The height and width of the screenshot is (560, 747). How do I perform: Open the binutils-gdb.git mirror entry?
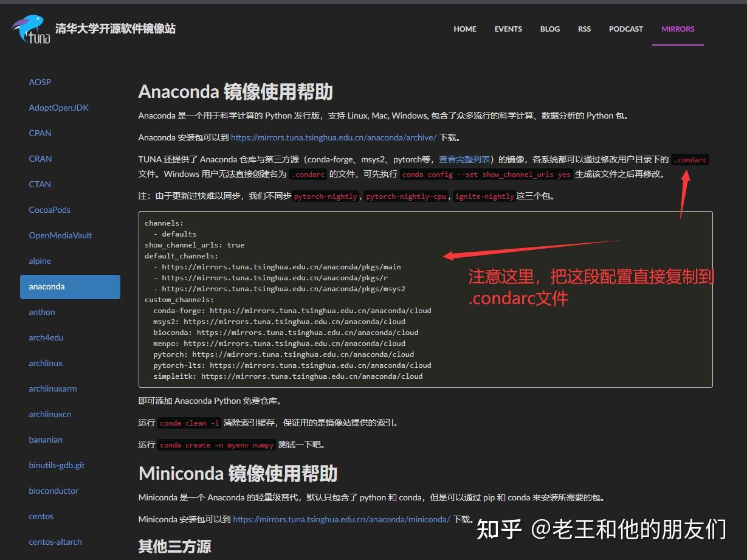coord(57,465)
